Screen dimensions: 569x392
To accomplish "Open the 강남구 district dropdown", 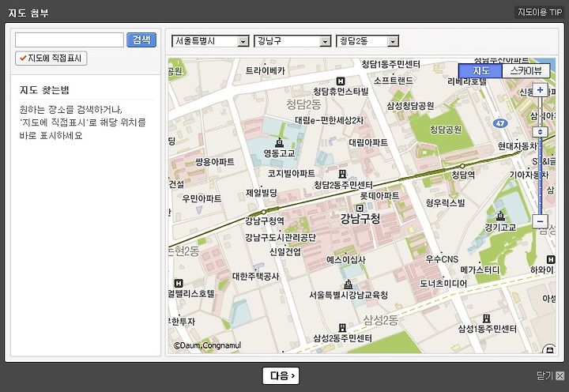I will (x=292, y=41).
